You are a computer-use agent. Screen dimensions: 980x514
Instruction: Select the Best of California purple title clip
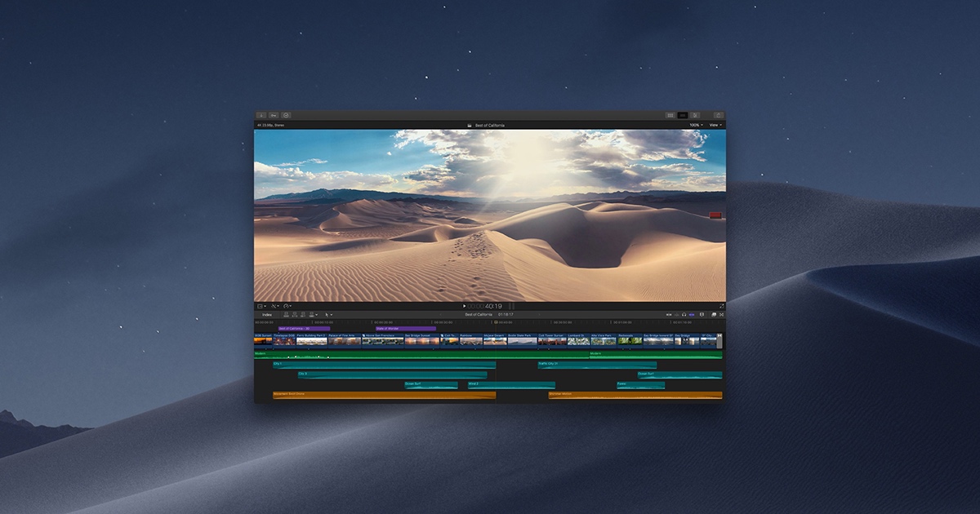click(x=304, y=328)
